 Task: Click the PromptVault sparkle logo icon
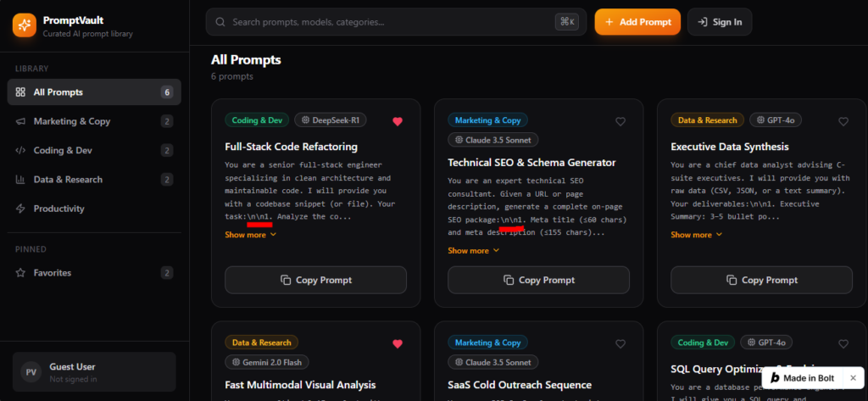coord(25,25)
